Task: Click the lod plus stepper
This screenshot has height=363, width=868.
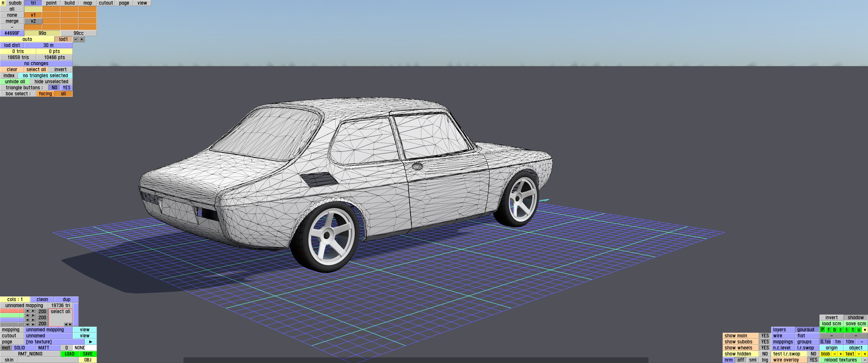Action: 82,39
